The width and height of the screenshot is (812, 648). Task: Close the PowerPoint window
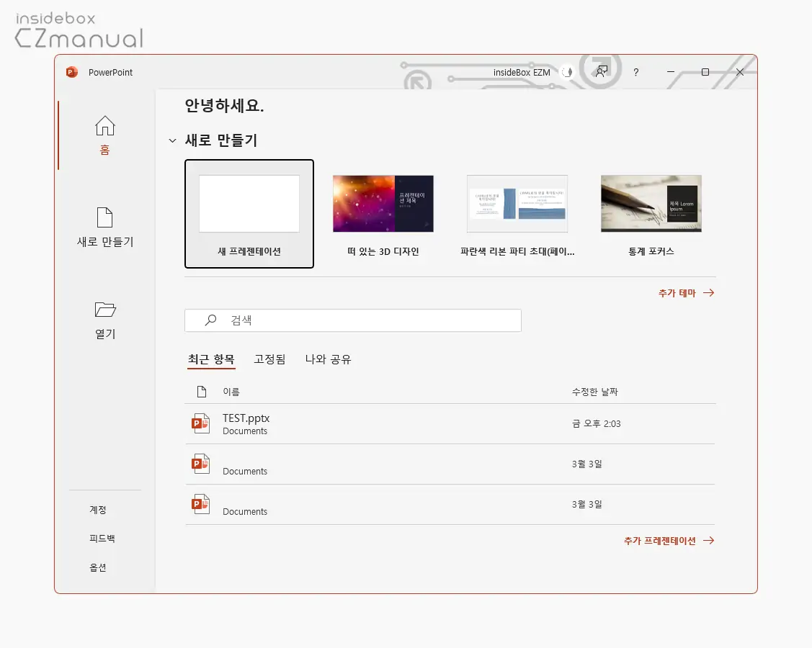[x=740, y=72]
